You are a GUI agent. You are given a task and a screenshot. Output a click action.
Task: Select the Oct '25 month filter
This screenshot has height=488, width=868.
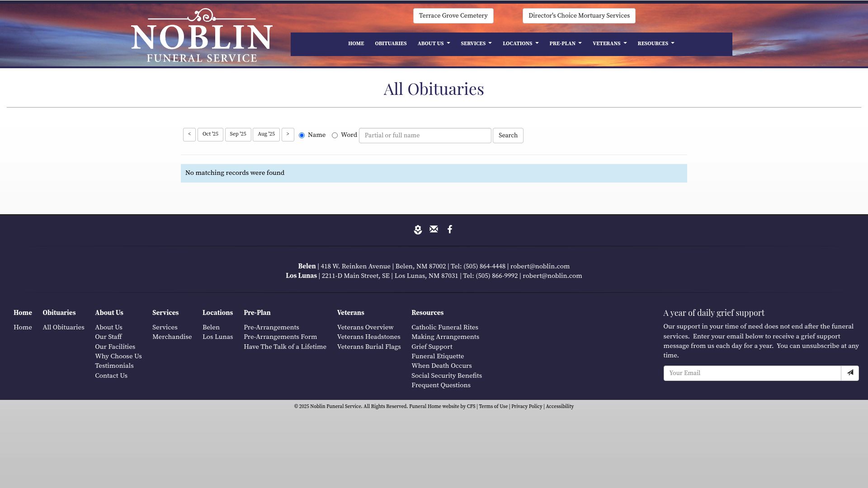[210, 134]
